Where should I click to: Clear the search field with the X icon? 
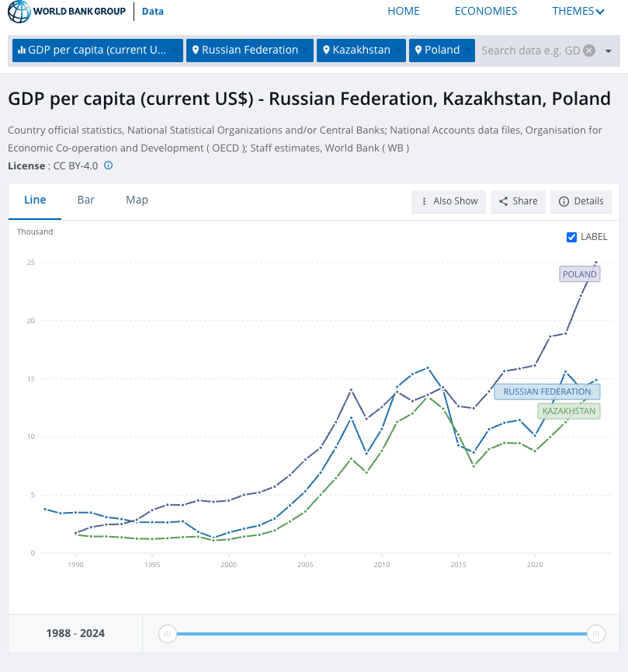tap(589, 50)
